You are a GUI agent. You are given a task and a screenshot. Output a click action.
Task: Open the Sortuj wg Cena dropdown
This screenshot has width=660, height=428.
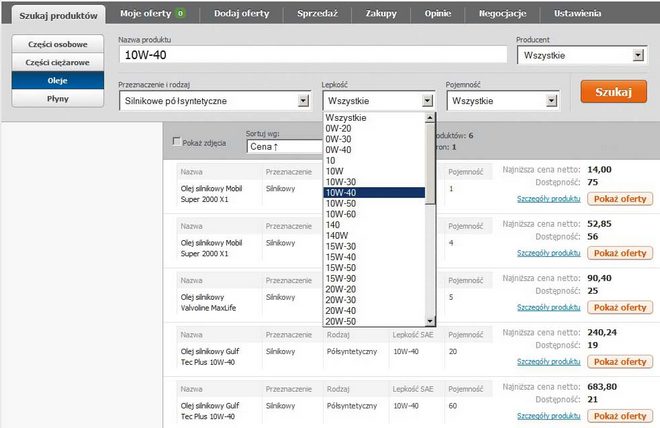point(283,147)
